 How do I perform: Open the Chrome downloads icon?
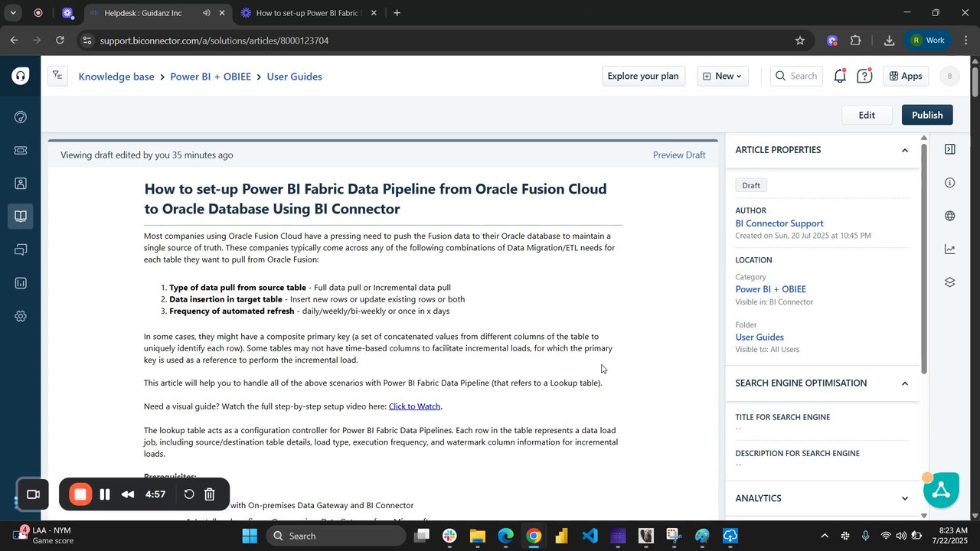pyautogui.click(x=889, y=40)
